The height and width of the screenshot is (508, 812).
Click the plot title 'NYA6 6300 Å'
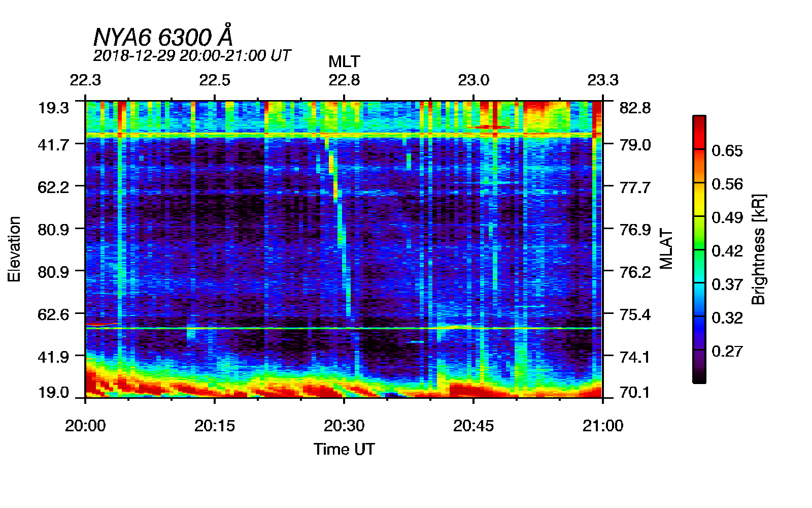click(163, 36)
